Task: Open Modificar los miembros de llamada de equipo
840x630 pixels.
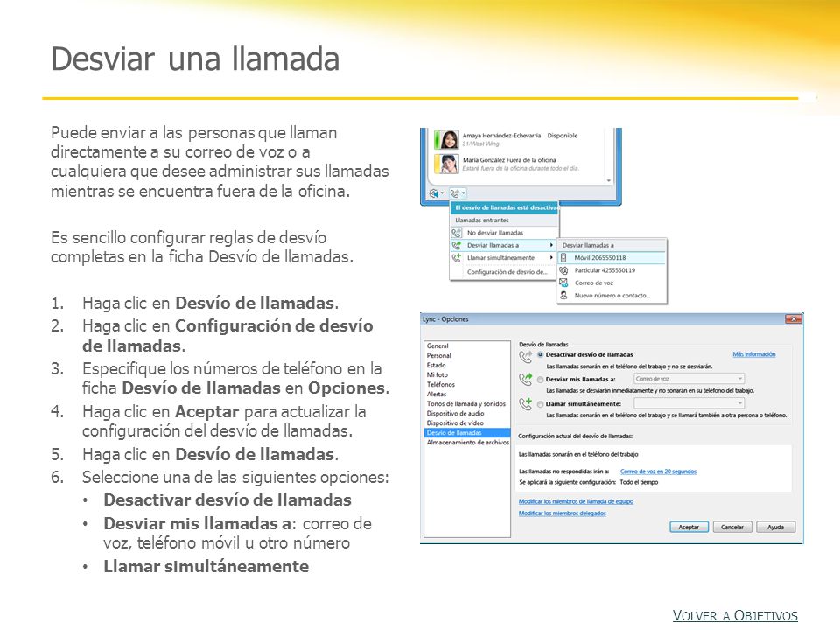Action: (x=576, y=502)
